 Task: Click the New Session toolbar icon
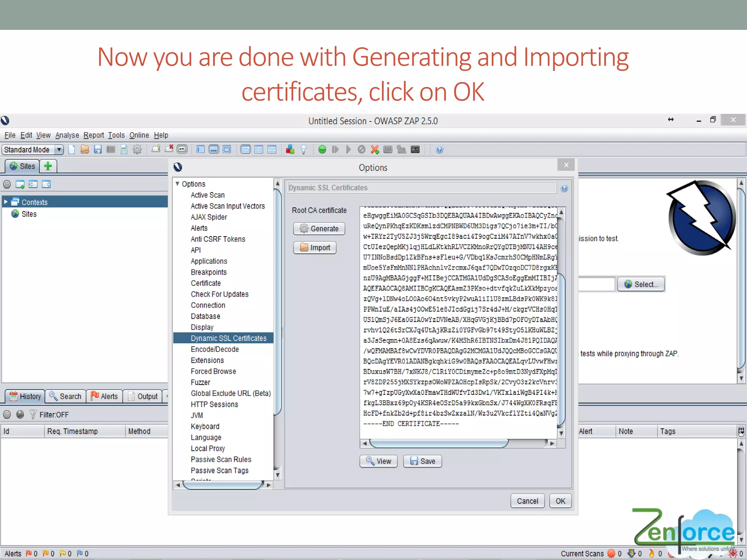[72, 149]
